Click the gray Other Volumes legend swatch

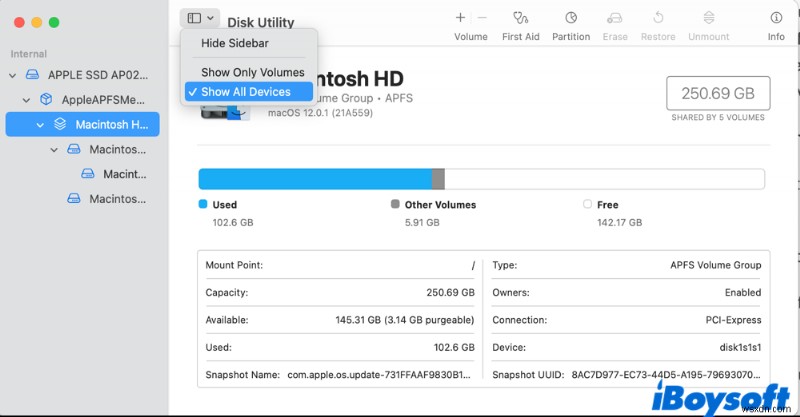[x=395, y=204]
